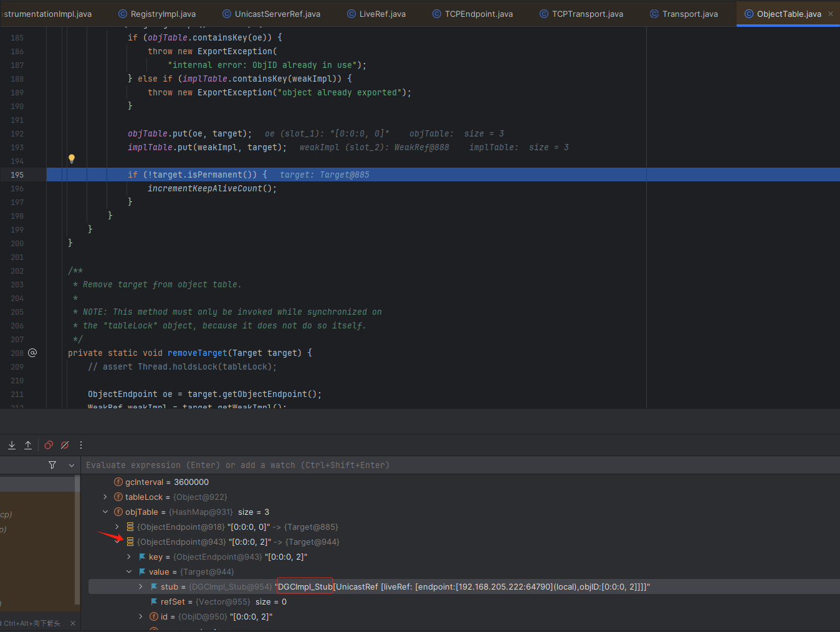Expand the ObjectEndpoint@918 entry
This screenshot has height=632, width=840.
pos(117,527)
